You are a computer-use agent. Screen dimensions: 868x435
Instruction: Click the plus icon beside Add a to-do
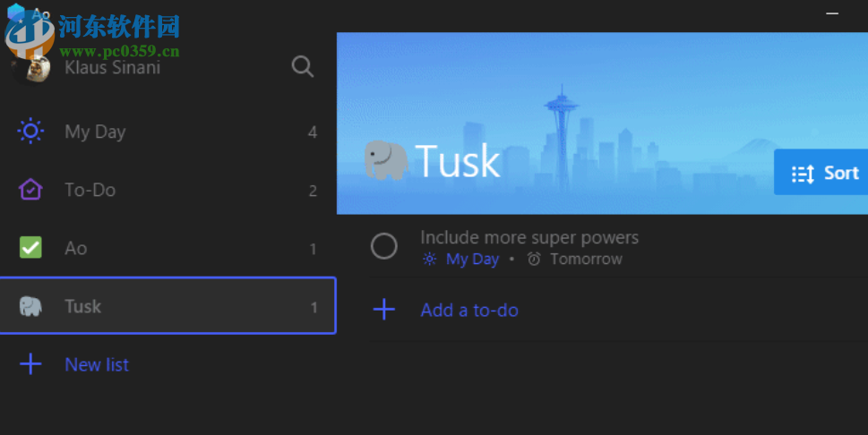384,310
